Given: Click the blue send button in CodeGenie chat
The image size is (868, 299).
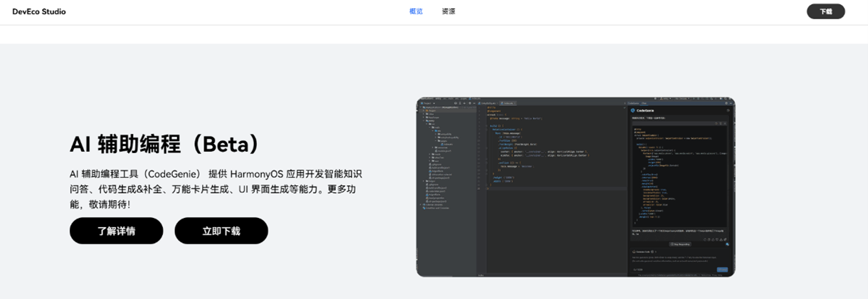Looking at the screenshot, I should pyautogui.click(x=722, y=269).
